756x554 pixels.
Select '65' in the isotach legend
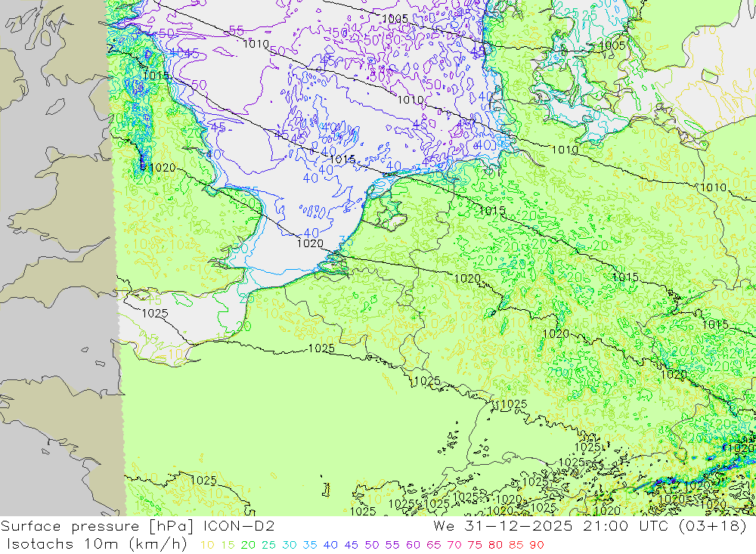pyautogui.click(x=433, y=546)
